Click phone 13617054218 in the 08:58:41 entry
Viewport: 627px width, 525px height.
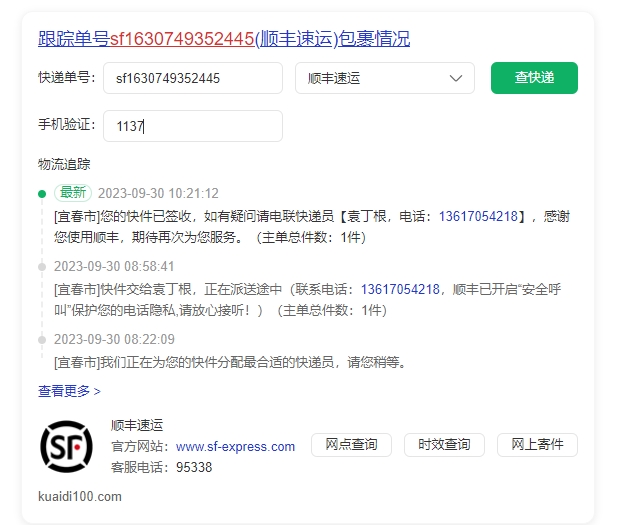click(x=400, y=289)
